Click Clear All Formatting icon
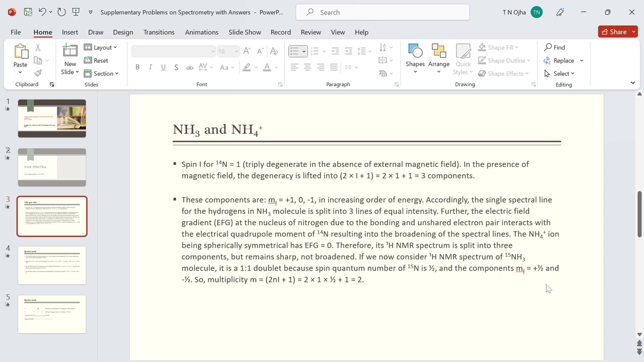 [x=274, y=51]
